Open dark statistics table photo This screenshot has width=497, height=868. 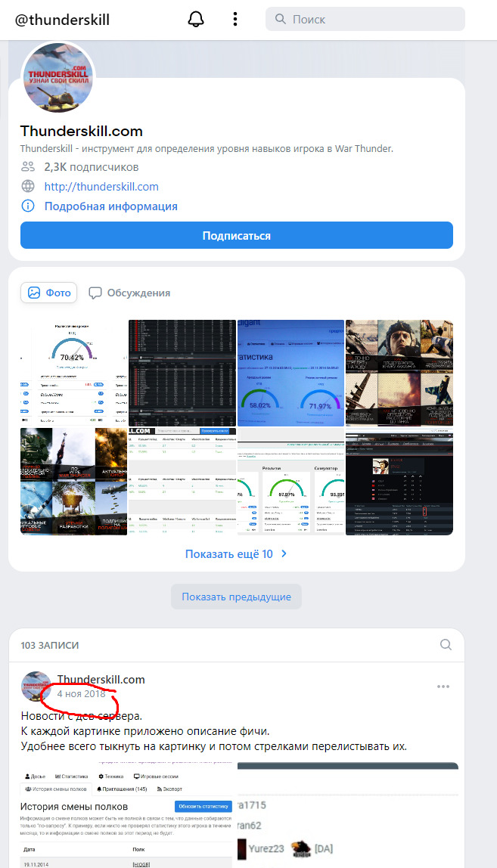182,373
